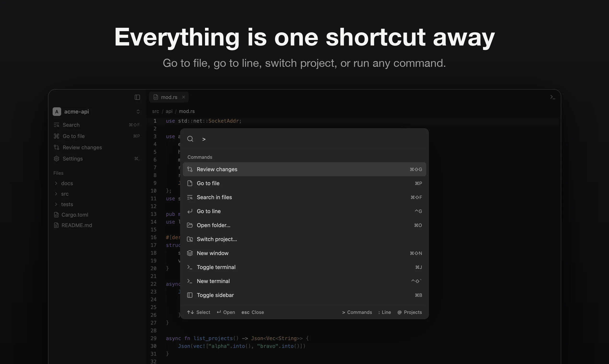The height and width of the screenshot is (364, 609).
Task: Click the src breadcrumb segment
Action: click(155, 111)
